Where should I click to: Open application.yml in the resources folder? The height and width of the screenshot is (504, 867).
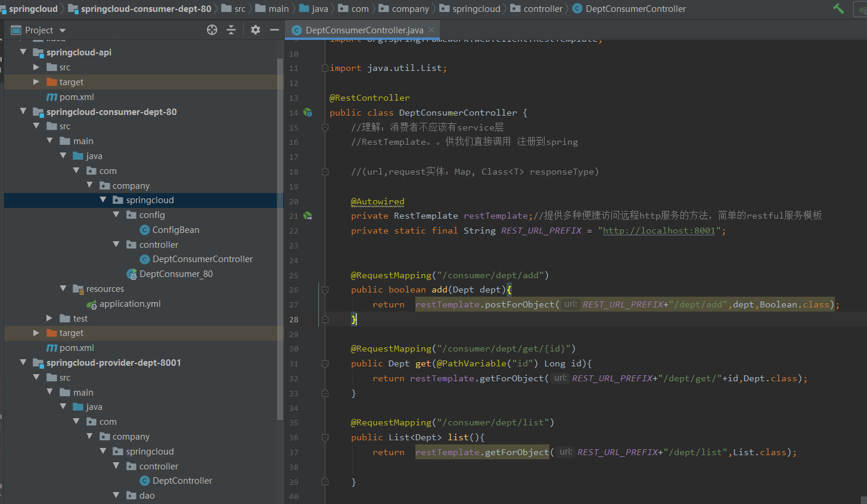pos(129,304)
